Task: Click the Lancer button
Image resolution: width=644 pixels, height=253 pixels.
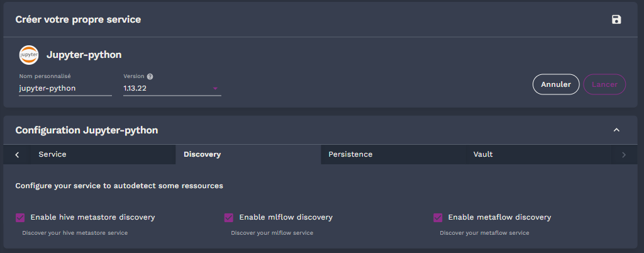Action: click(604, 84)
